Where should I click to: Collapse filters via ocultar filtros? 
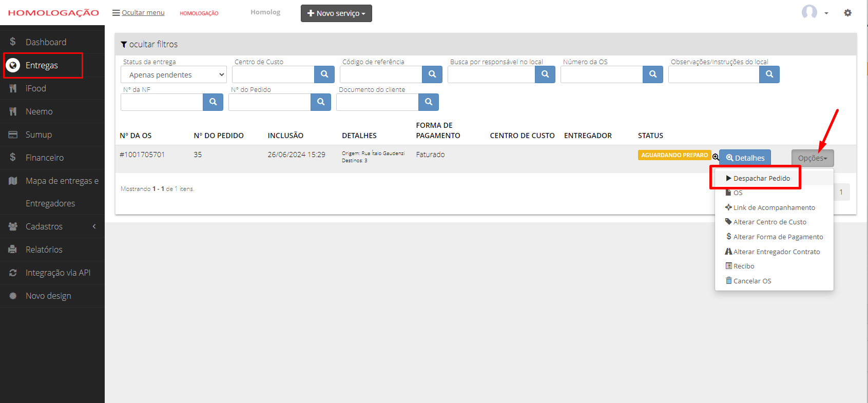coord(149,44)
